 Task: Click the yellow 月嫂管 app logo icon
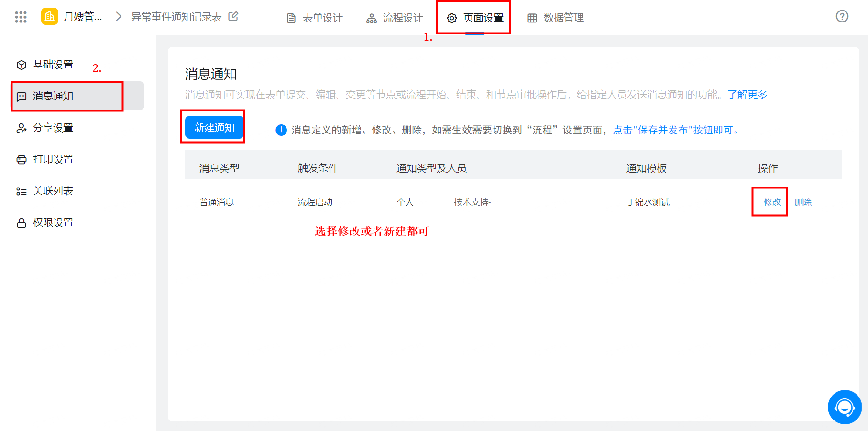[x=49, y=17]
